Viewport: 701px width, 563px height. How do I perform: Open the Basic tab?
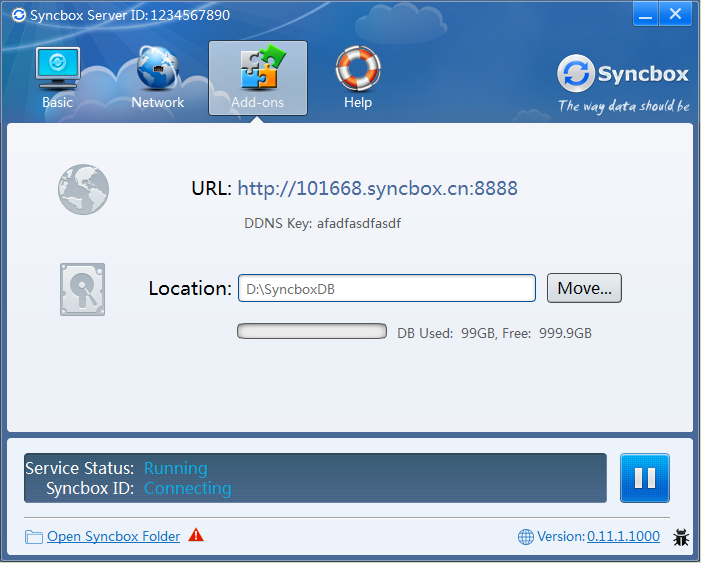point(58,78)
